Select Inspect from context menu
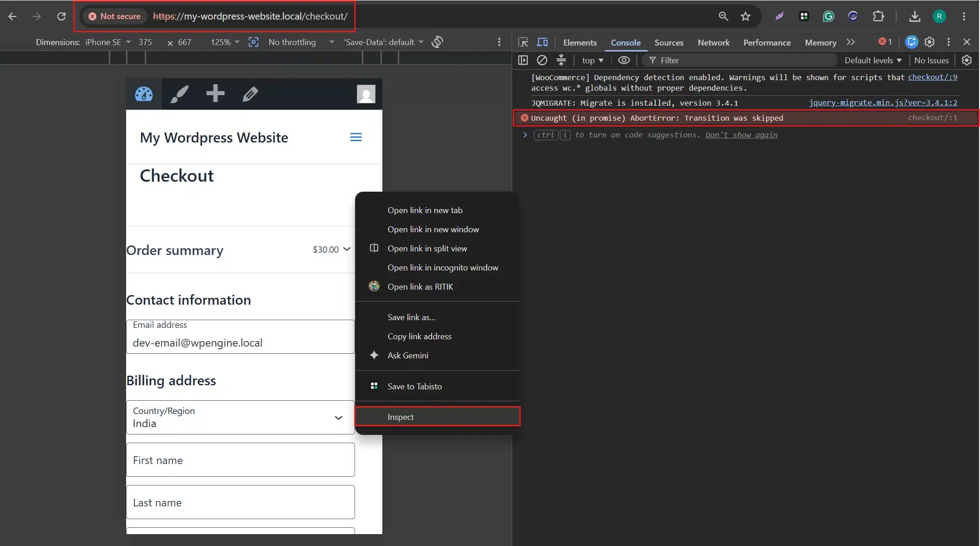The image size is (980, 546). 437,417
